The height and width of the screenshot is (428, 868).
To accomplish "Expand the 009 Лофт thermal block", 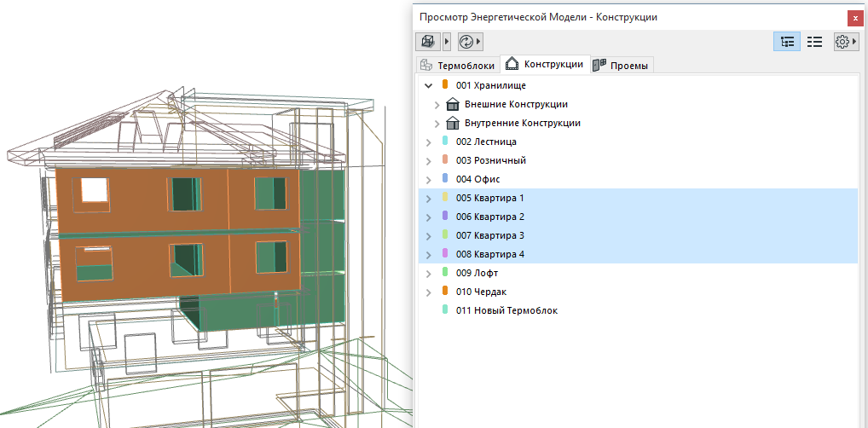I will pos(428,274).
